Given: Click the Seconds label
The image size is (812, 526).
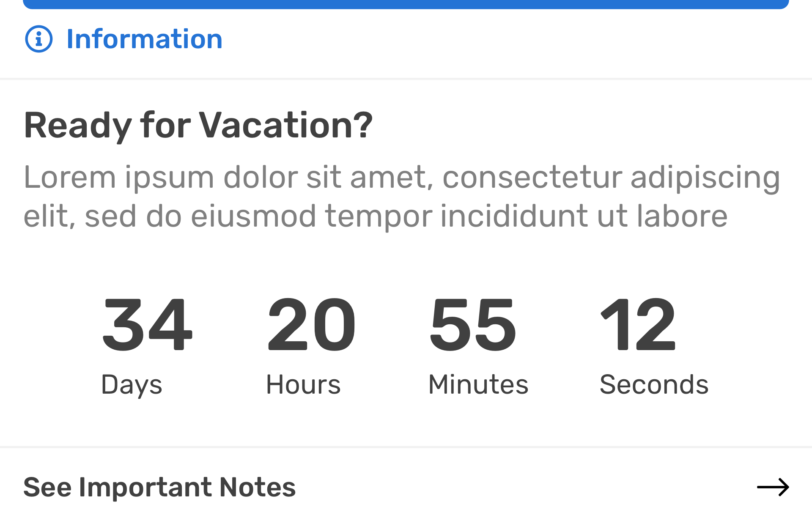Looking at the screenshot, I should coord(654,385).
